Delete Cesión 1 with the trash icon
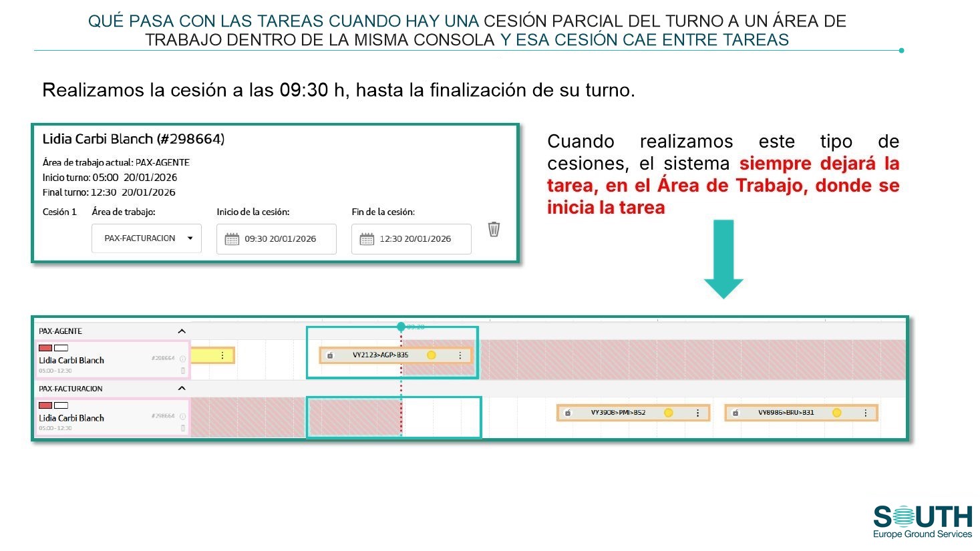Image resolution: width=980 pixels, height=551 pixels. 494,230
